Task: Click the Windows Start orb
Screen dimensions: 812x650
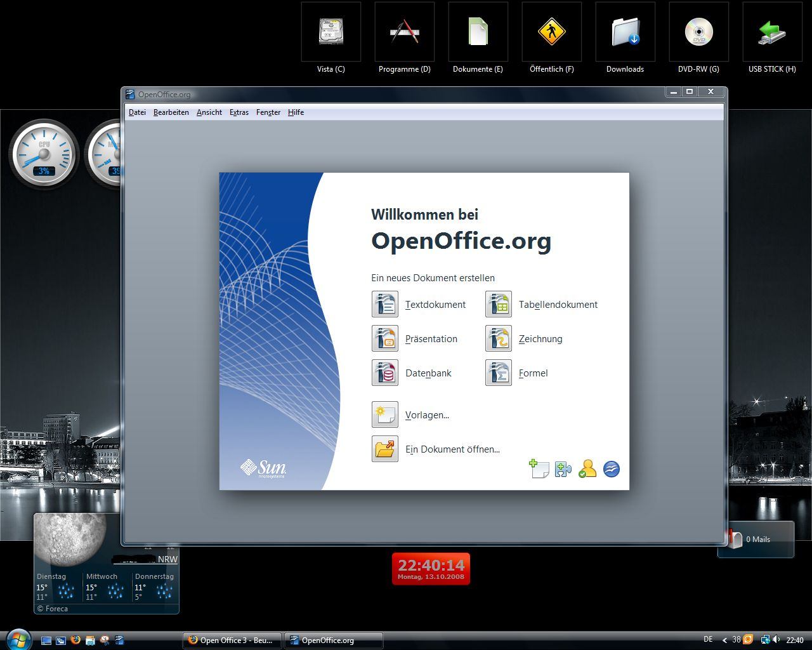Action: (x=18, y=639)
